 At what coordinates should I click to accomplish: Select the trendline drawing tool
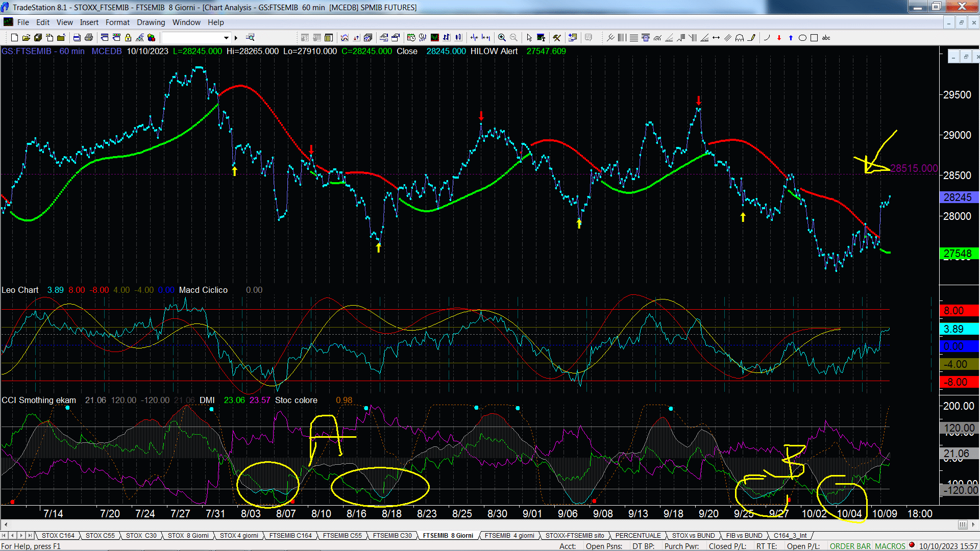coord(610,38)
